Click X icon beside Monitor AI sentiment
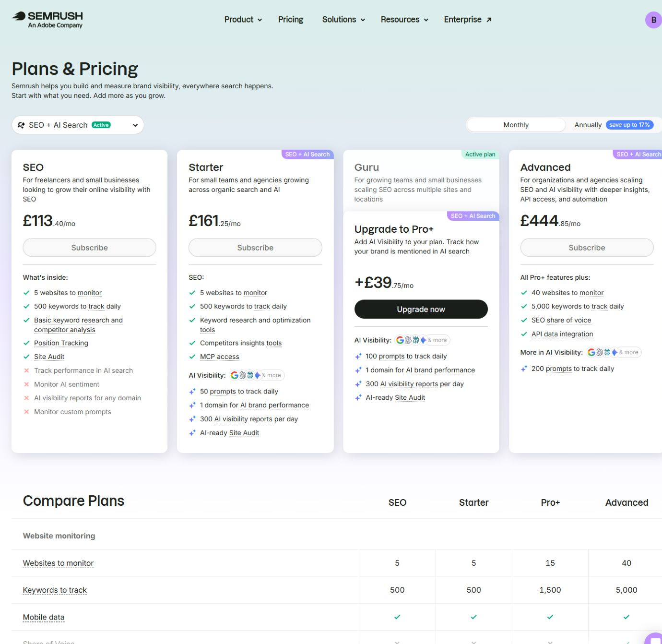 point(26,384)
